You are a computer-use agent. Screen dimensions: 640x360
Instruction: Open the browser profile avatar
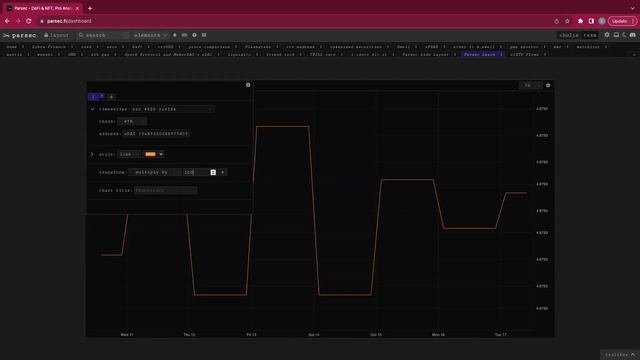tap(602, 21)
